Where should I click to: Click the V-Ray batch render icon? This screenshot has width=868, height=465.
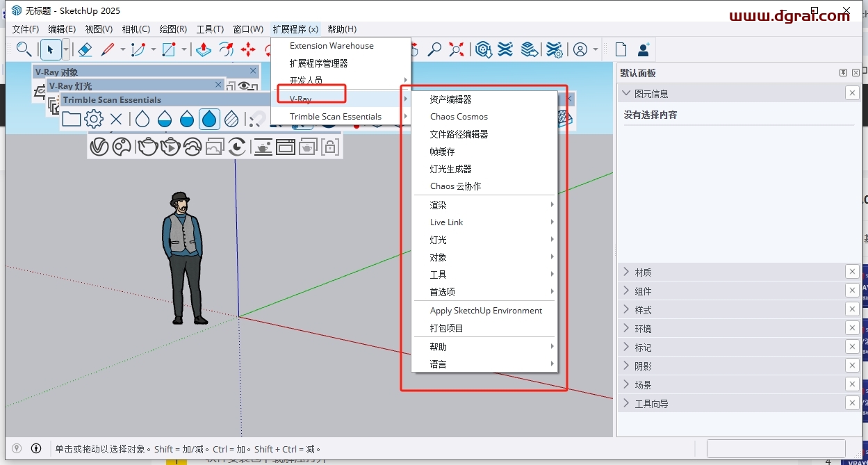coord(307,147)
